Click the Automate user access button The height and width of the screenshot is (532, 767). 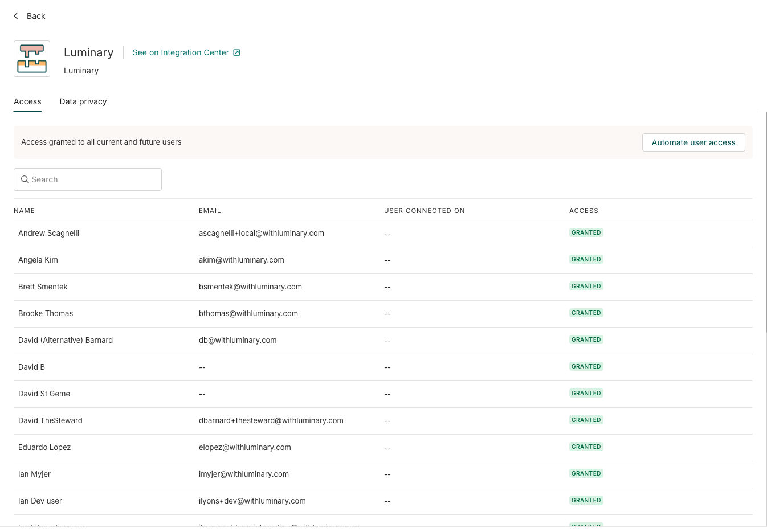point(693,142)
